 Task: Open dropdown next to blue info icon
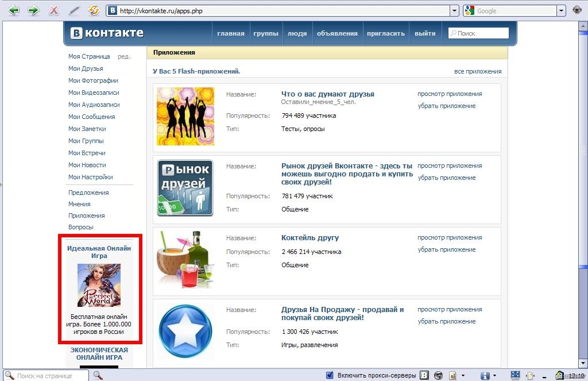494,375
